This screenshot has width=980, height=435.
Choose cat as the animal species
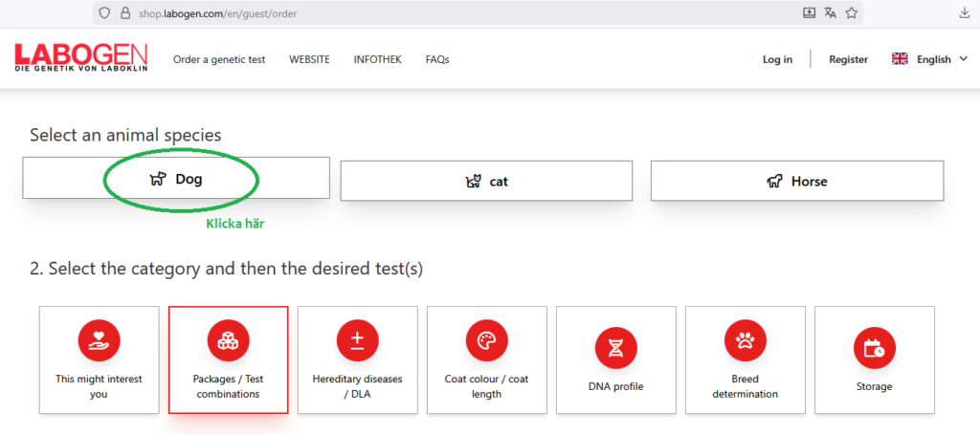486,181
